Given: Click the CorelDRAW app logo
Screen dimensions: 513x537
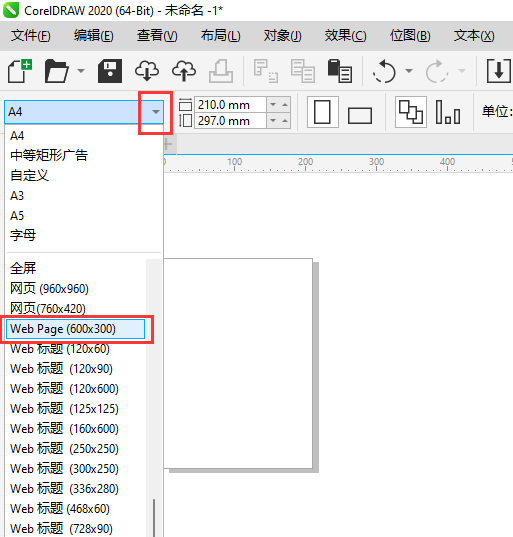Looking at the screenshot, I should point(11,10).
